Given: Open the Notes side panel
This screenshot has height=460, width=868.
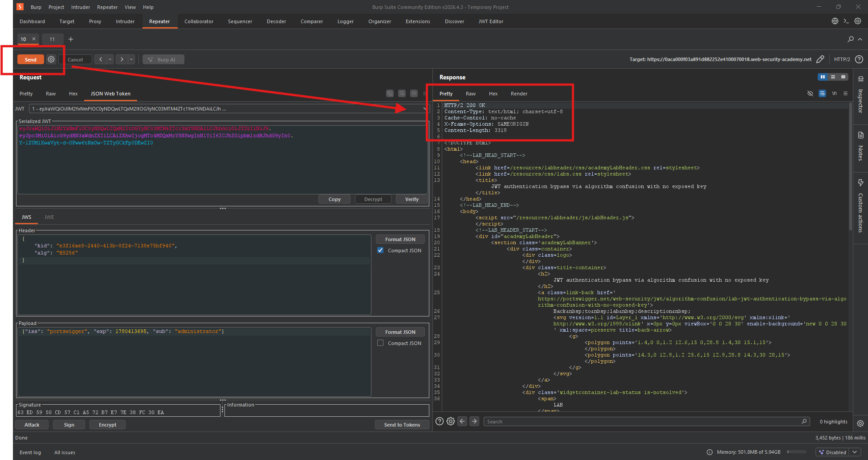Looking at the screenshot, I should click(x=860, y=146).
